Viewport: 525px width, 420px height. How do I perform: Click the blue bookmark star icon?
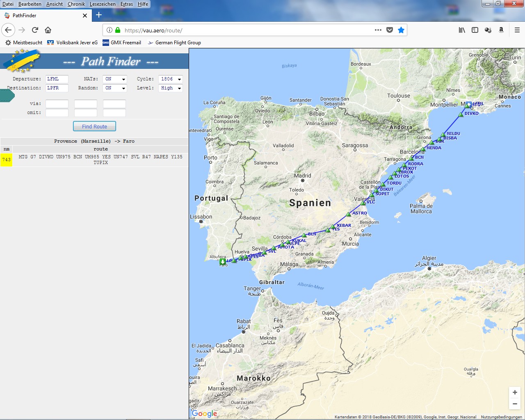tap(401, 30)
